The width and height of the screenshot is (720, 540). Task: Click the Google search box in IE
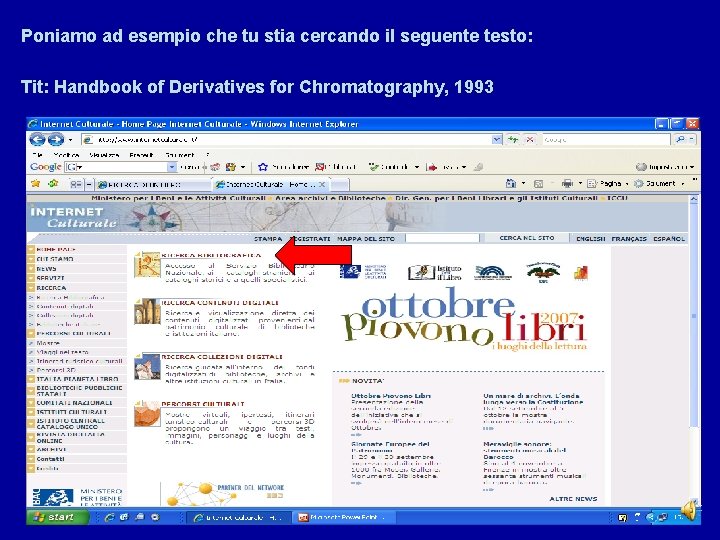(606, 140)
